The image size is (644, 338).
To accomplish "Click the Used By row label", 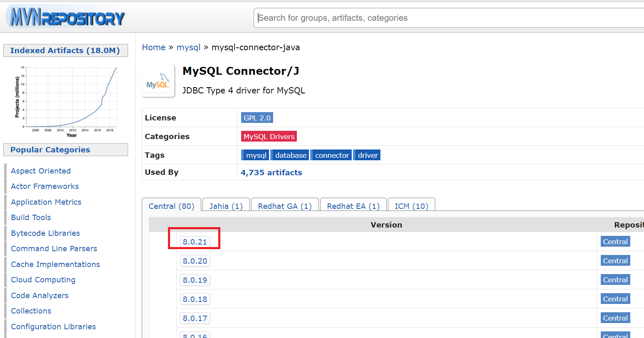I will coord(162,172).
